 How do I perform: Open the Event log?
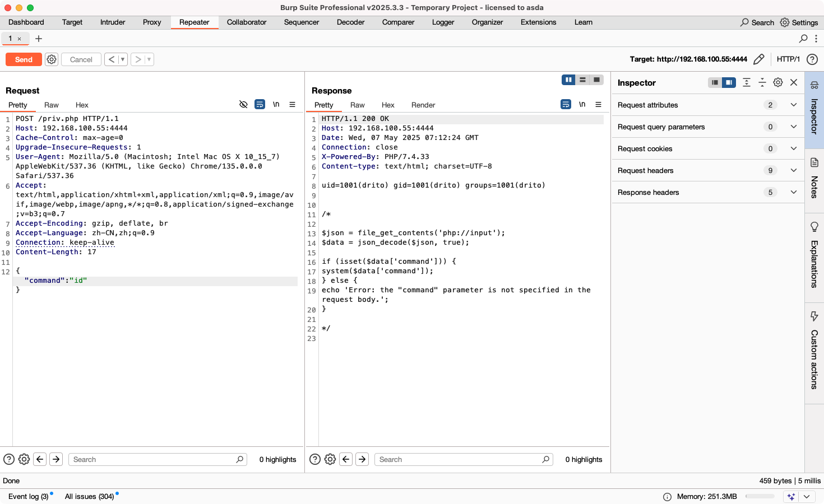click(28, 496)
